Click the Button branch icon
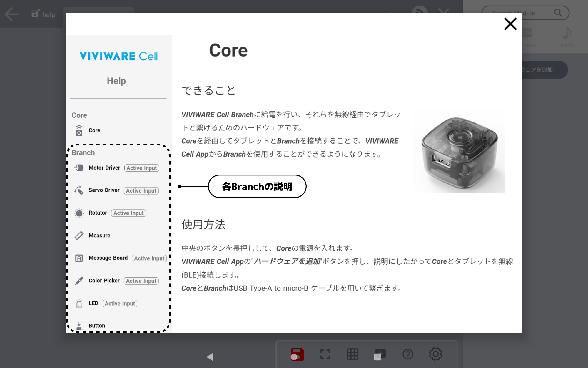This screenshot has width=588, height=368. pos(79,326)
